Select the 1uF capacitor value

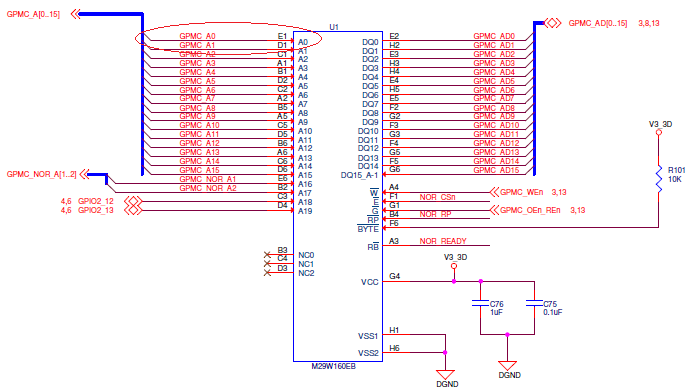click(x=496, y=312)
